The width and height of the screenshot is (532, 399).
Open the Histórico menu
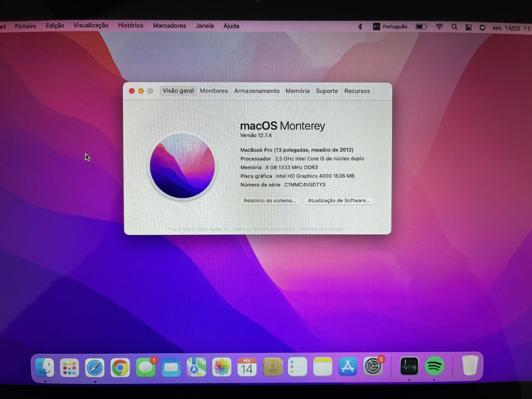tap(131, 26)
